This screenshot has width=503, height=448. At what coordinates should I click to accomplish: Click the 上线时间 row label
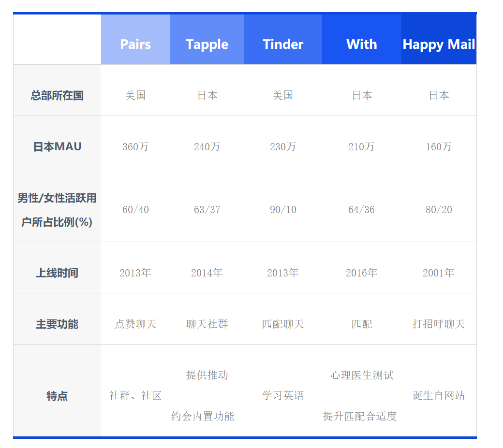(x=57, y=273)
